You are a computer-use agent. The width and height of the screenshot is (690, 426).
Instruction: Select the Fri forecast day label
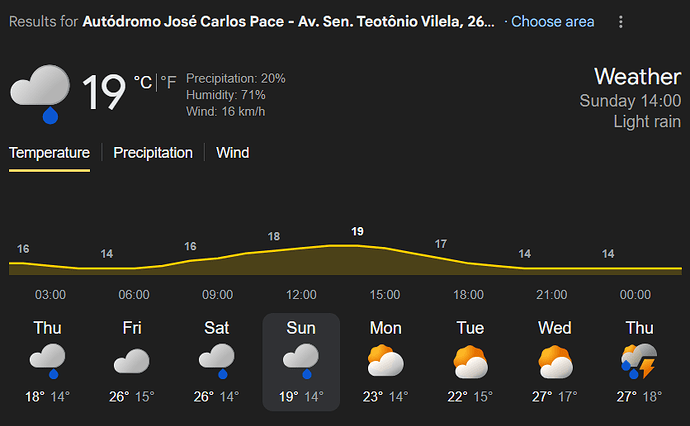coord(132,328)
